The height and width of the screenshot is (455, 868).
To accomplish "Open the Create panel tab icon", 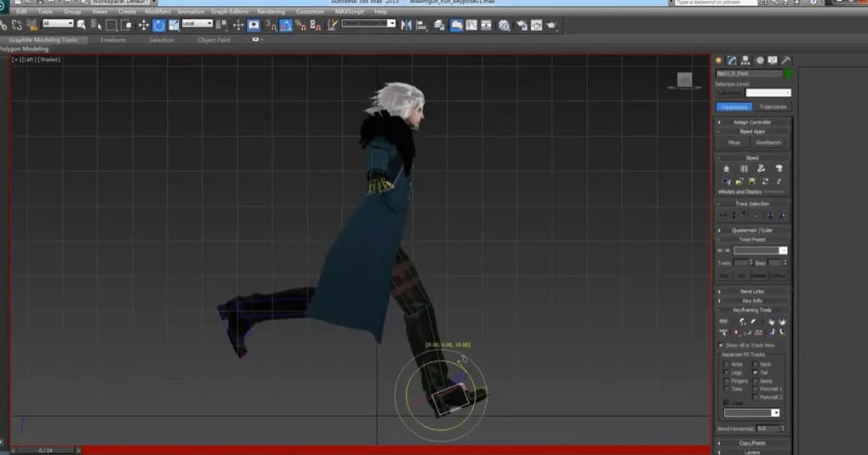I will [719, 60].
